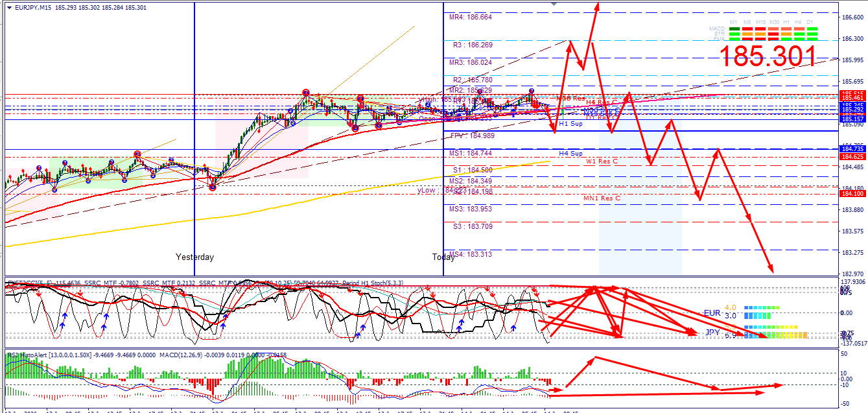The image size is (868, 413).
Task: Select the JPY currency strength label
Action: click(712, 333)
